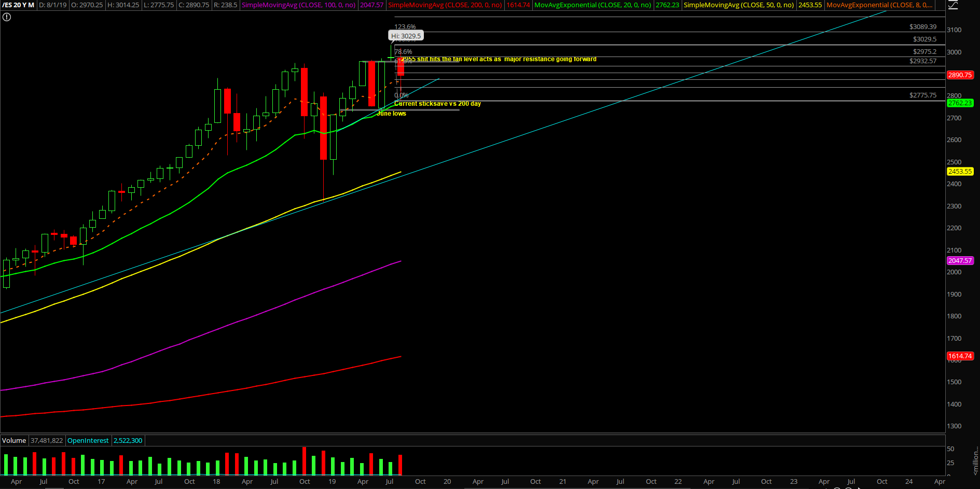Click the 123.6% Fibonacci level label
This screenshot has width=980, height=489.
click(405, 26)
